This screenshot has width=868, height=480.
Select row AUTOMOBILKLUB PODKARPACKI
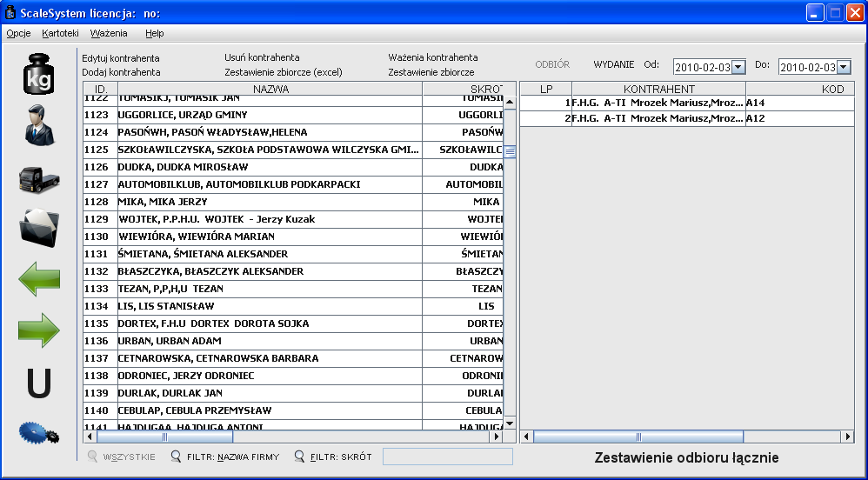(x=293, y=184)
